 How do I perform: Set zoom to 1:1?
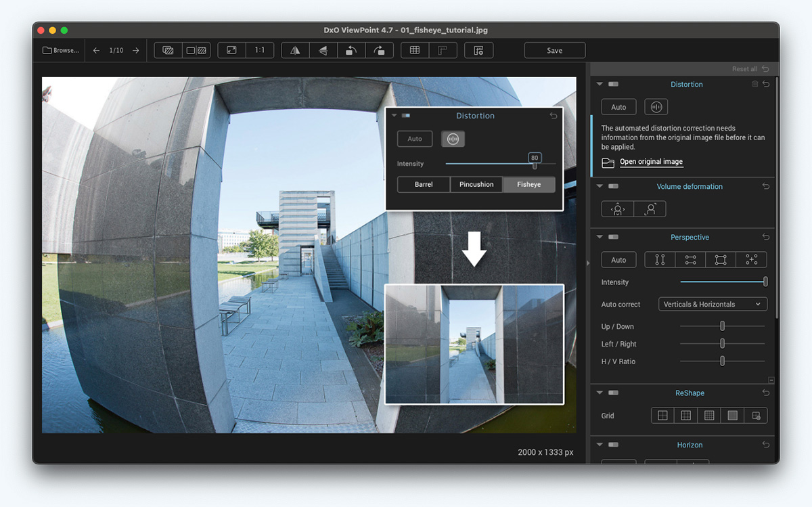pyautogui.click(x=259, y=51)
